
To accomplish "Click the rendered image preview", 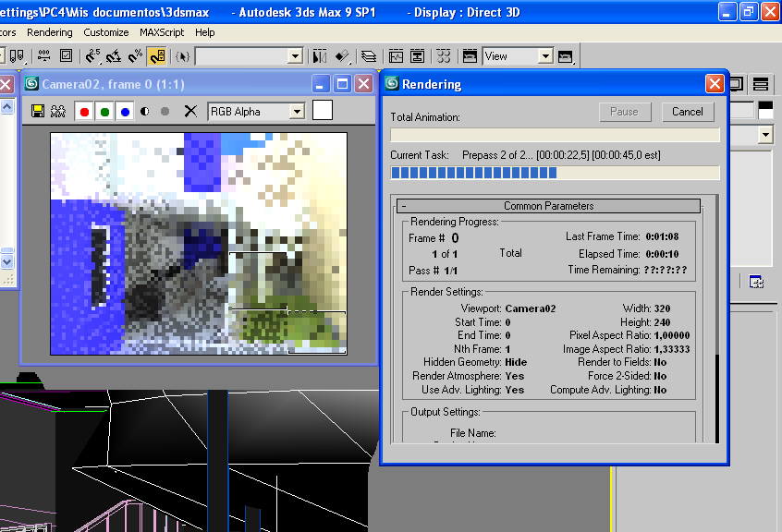I will point(199,244).
